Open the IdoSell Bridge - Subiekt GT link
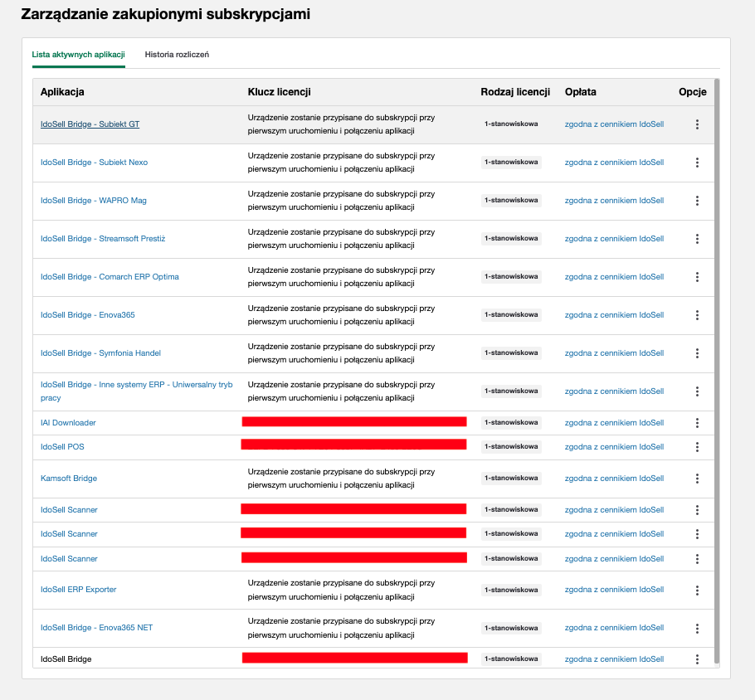 coord(90,124)
